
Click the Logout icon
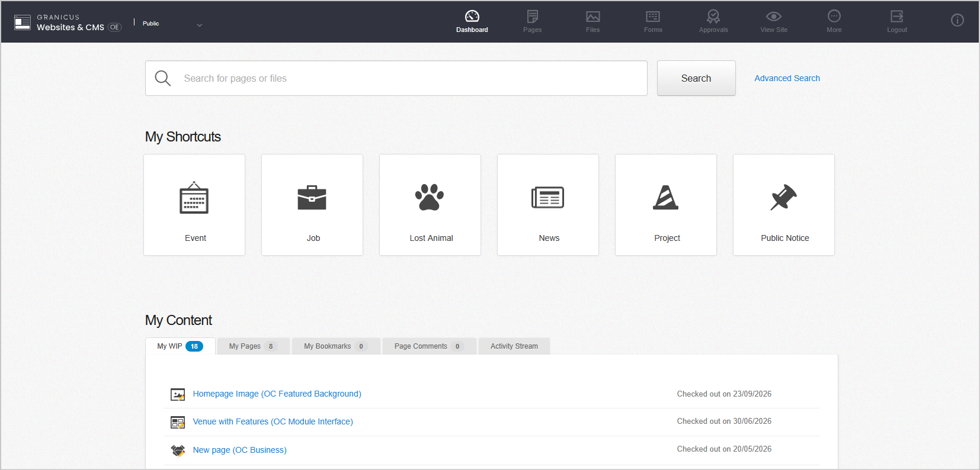pos(897,16)
